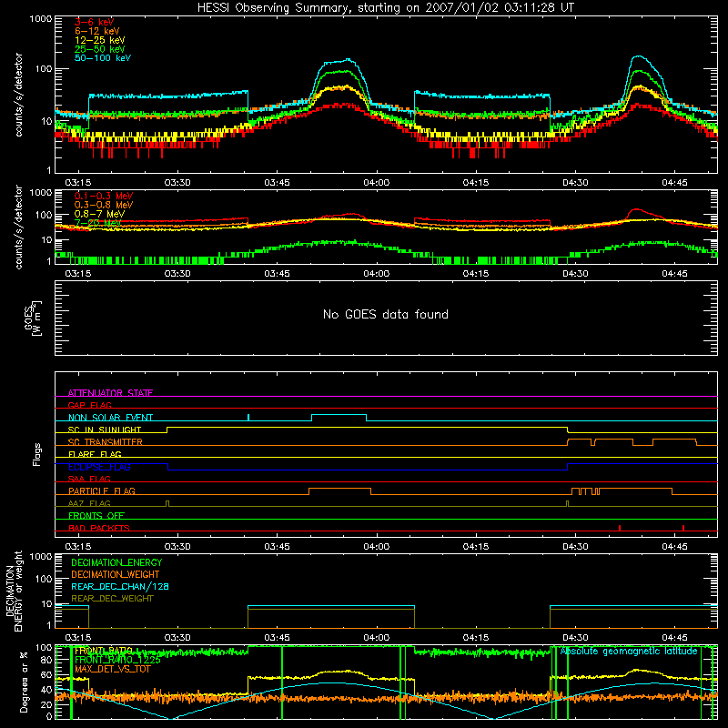Click the 03:15 tick under the Flags plot
The image size is (728, 728).
point(78,547)
